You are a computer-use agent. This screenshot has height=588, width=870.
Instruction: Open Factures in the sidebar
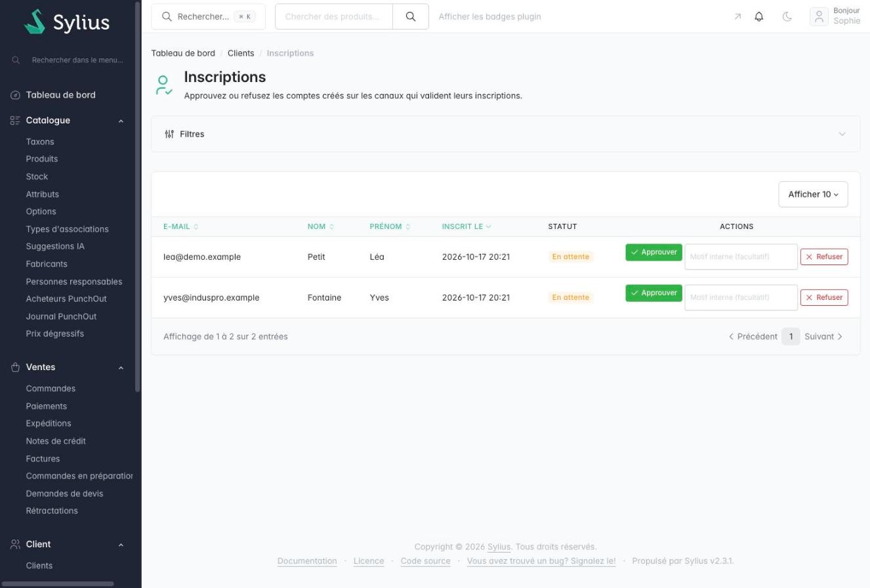[43, 459]
